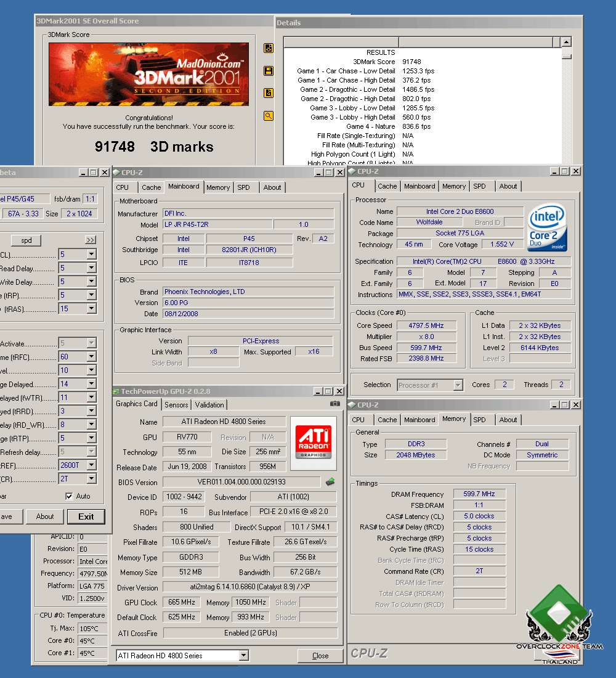Open the About tab in the CPU-Z Memory window

508,419
